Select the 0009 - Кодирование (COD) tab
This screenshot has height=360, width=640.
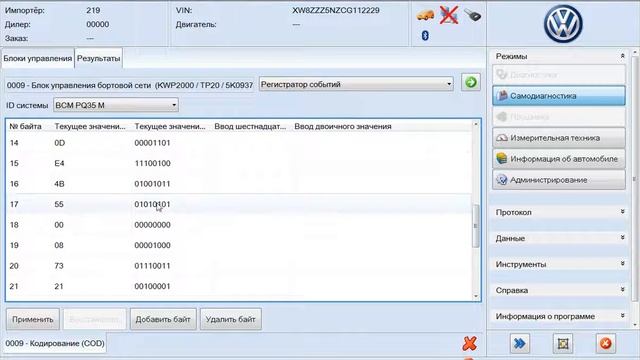point(55,344)
